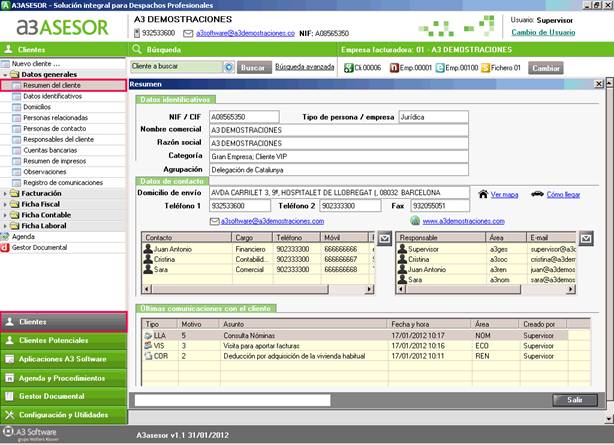
Task: Open Observaciones in the tree
Action: click(45, 172)
